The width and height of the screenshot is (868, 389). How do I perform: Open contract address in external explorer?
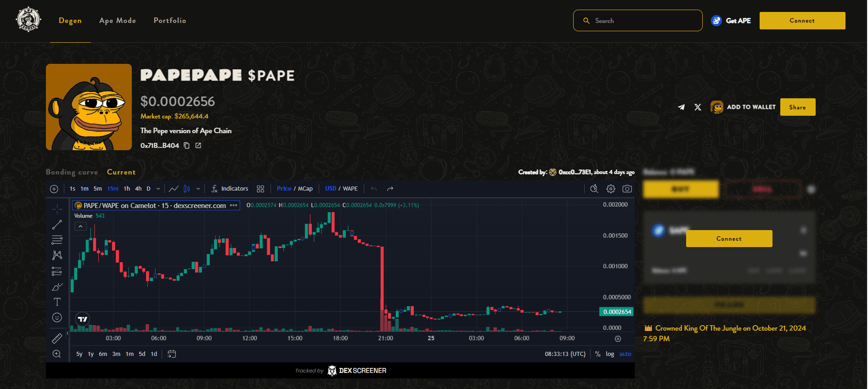click(x=198, y=146)
